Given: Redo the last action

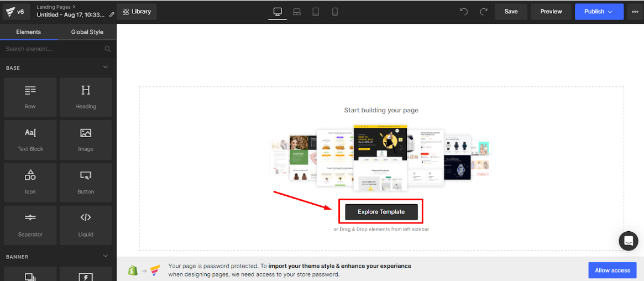Looking at the screenshot, I should tap(484, 12).
